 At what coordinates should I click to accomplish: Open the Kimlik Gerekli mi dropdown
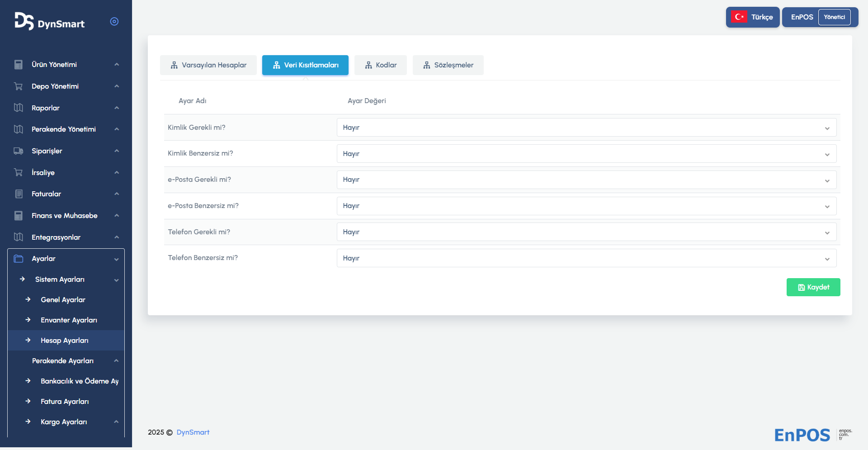click(x=586, y=128)
